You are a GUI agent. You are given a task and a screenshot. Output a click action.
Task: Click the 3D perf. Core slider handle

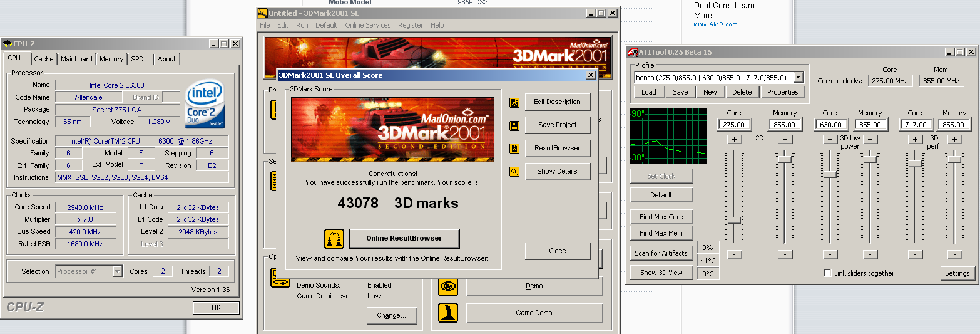pos(915,163)
